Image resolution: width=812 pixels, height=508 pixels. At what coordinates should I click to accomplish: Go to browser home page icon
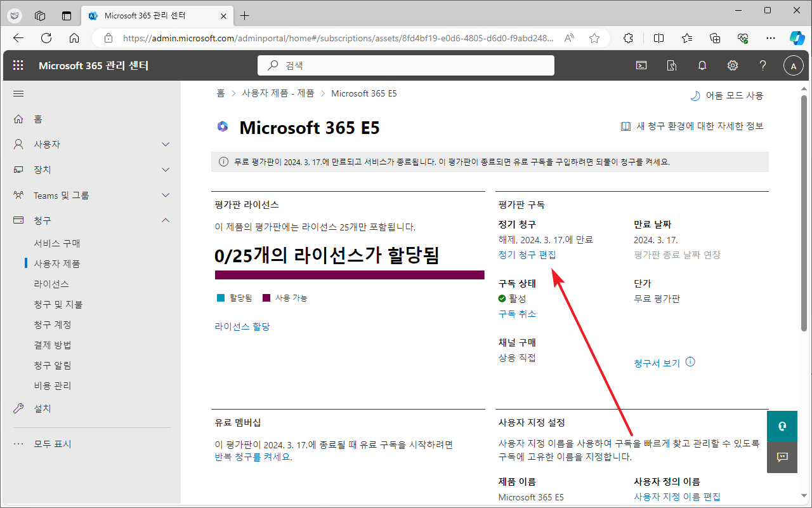click(74, 38)
